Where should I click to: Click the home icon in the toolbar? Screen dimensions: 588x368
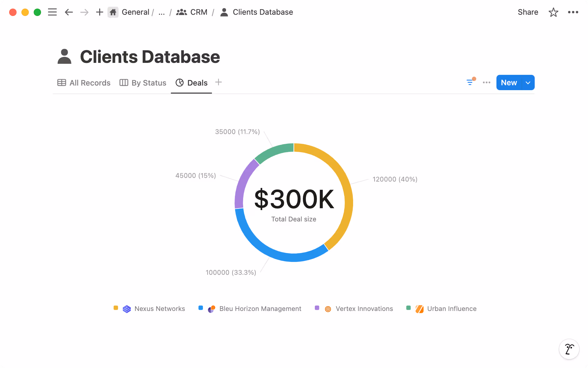113,12
